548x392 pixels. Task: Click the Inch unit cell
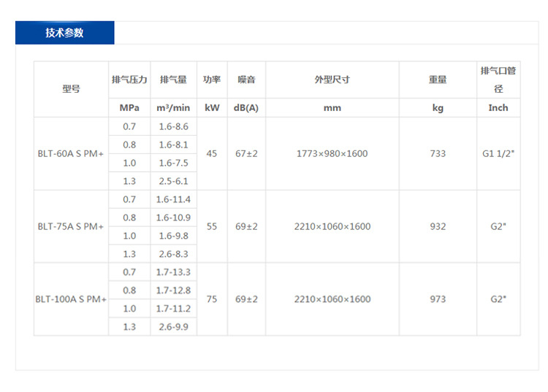point(498,108)
